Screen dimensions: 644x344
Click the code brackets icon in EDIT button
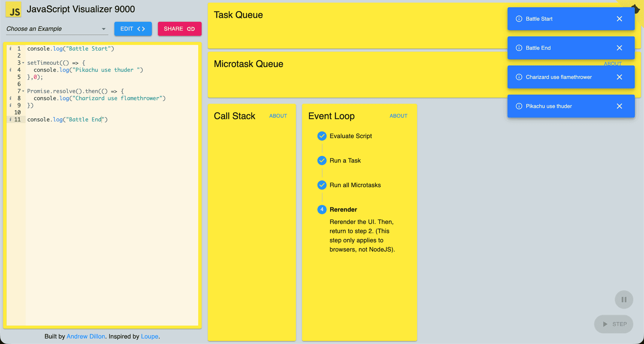pyautogui.click(x=141, y=29)
